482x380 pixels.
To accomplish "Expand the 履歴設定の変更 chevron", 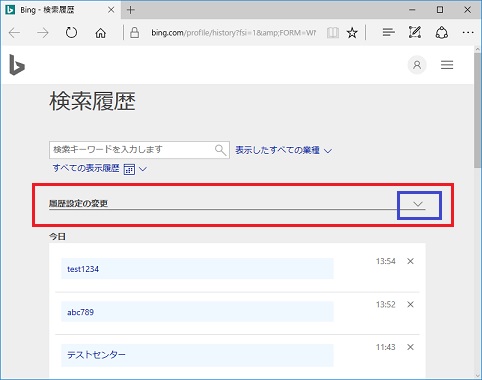I will pyautogui.click(x=418, y=204).
